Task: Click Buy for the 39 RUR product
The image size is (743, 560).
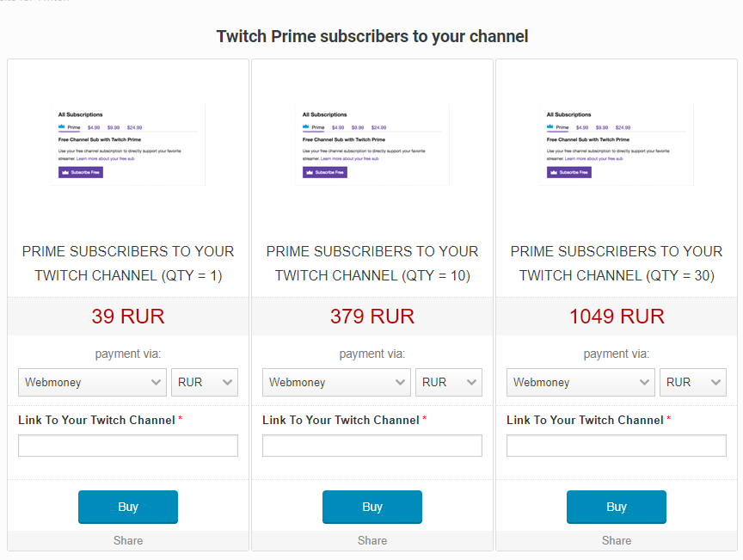Action: coord(128,507)
